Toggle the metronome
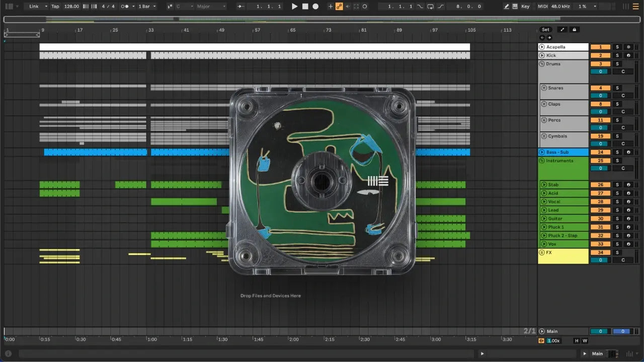This screenshot has height=362, width=644. [x=125, y=7]
